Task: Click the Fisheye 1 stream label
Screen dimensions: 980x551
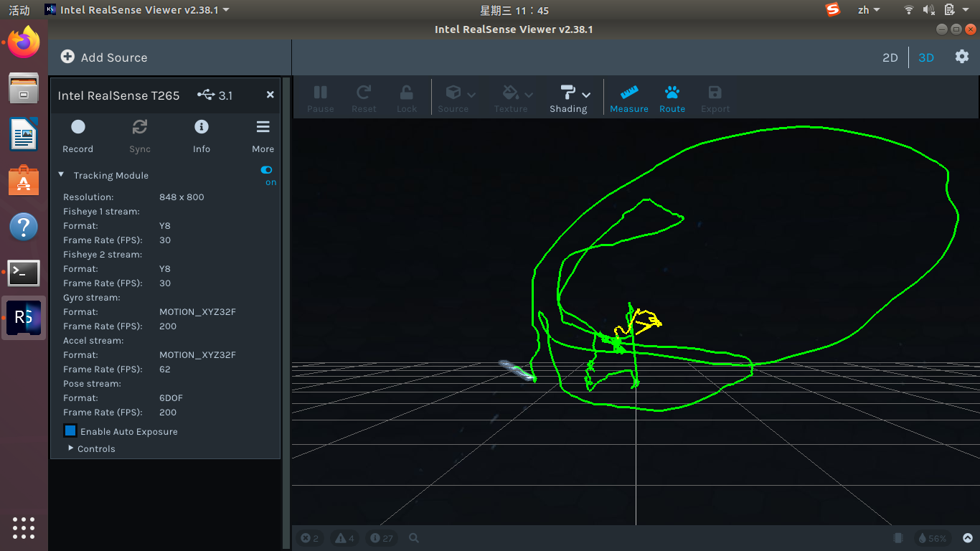Action: [x=101, y=211]
